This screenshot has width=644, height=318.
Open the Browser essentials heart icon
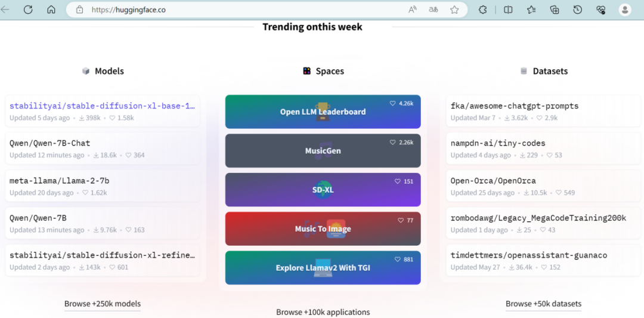coord(601,10)
